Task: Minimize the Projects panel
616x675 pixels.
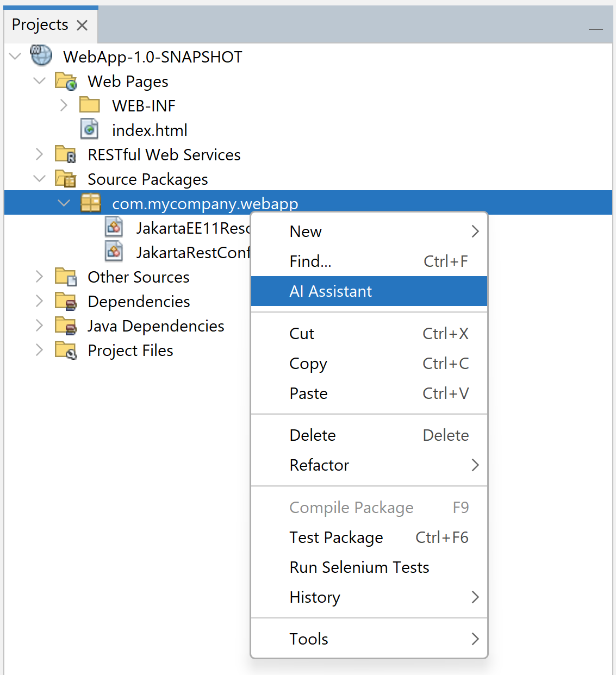Action: [x=596, y=28]
